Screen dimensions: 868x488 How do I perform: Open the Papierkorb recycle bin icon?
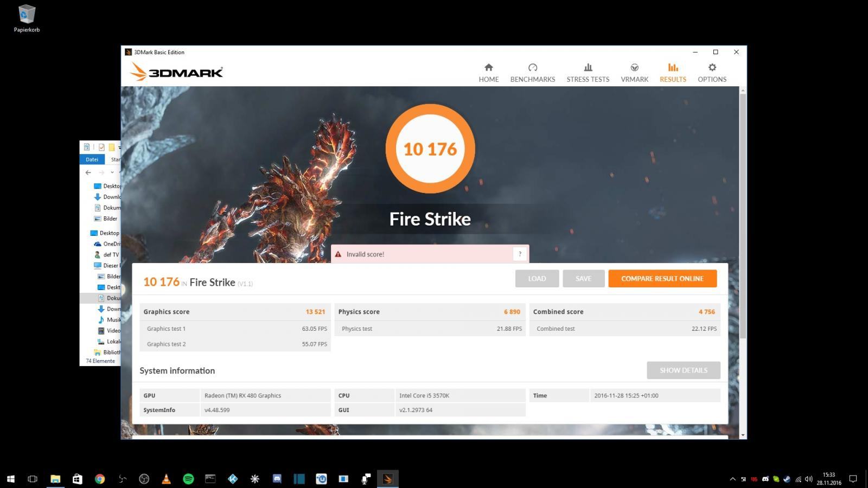tap(27, 18)
